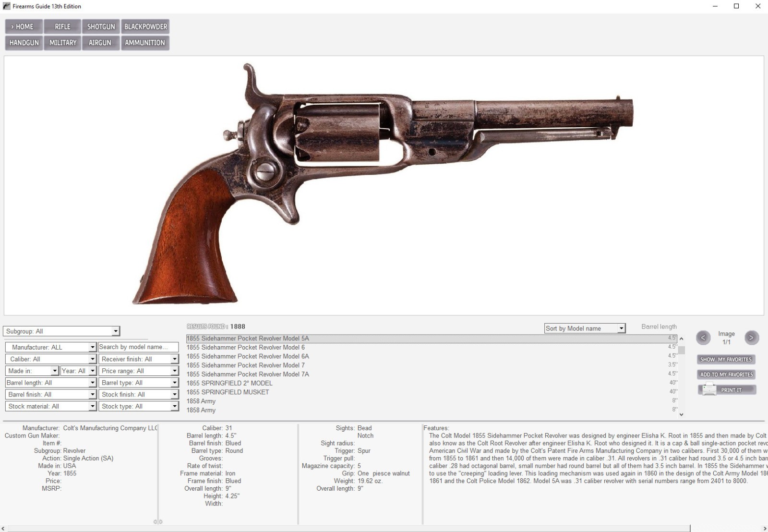Click Firearms Guide app icon in title bar
This screenshot has height=532, width=768.
(x=6, y=6)
